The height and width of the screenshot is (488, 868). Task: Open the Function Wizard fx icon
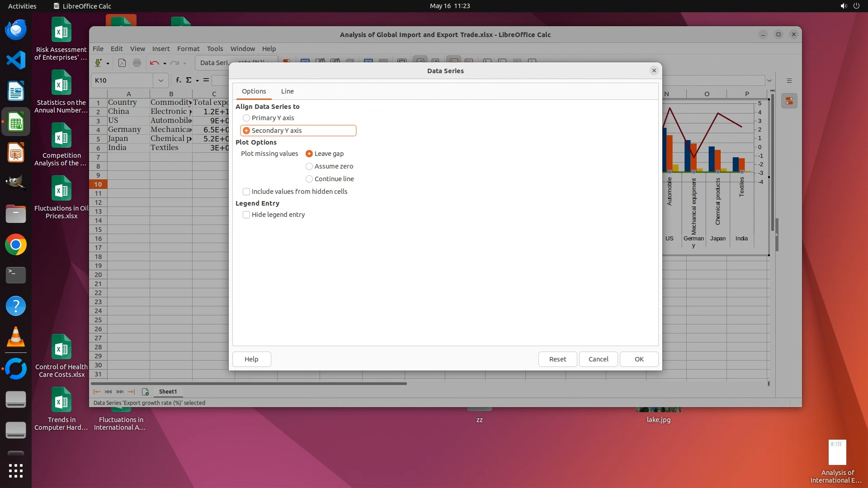tap(179, 80)
